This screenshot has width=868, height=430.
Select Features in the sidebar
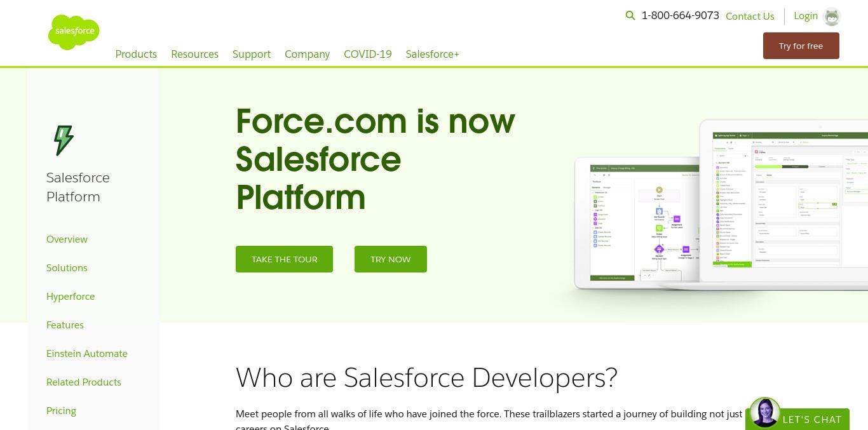65,325
